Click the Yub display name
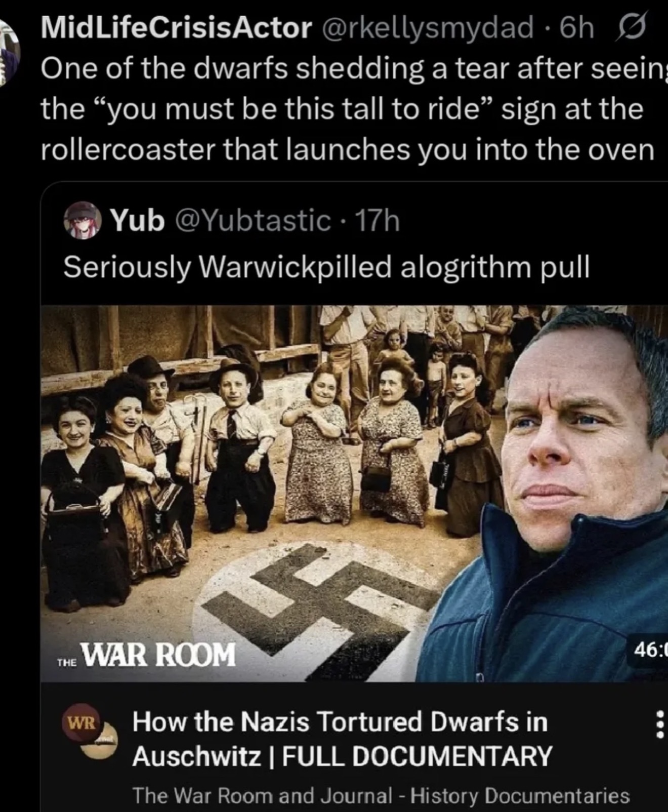The height and width of the screenshot is (812, 668). point(137,220)
